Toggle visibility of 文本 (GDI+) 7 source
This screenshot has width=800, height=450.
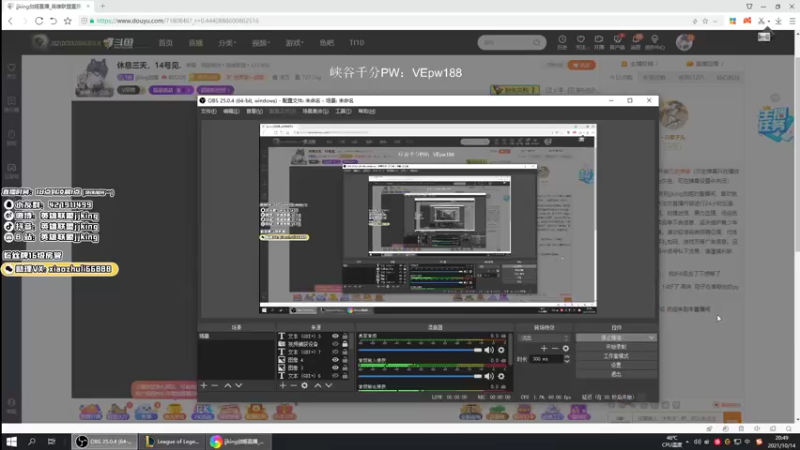click(x=335, y=352)
